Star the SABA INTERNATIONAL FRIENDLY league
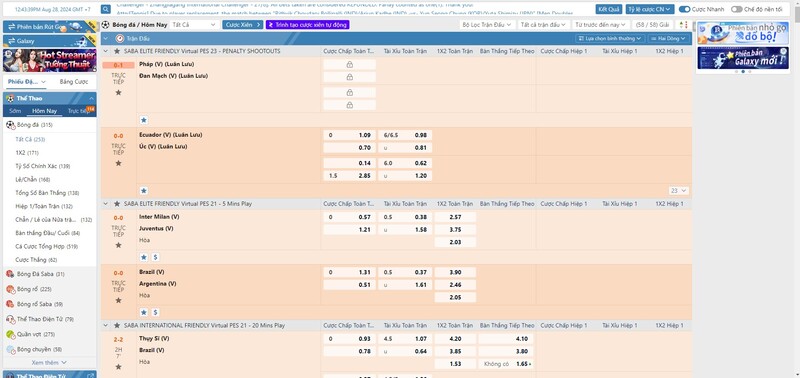Image resolution: width=800 pixels, height=378 pixels. pos(117,325)
